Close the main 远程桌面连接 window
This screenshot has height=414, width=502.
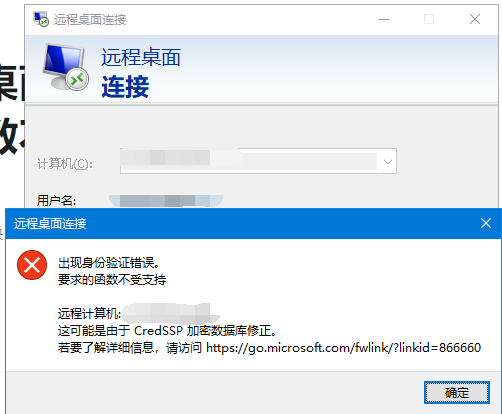(x=475, y=19)
